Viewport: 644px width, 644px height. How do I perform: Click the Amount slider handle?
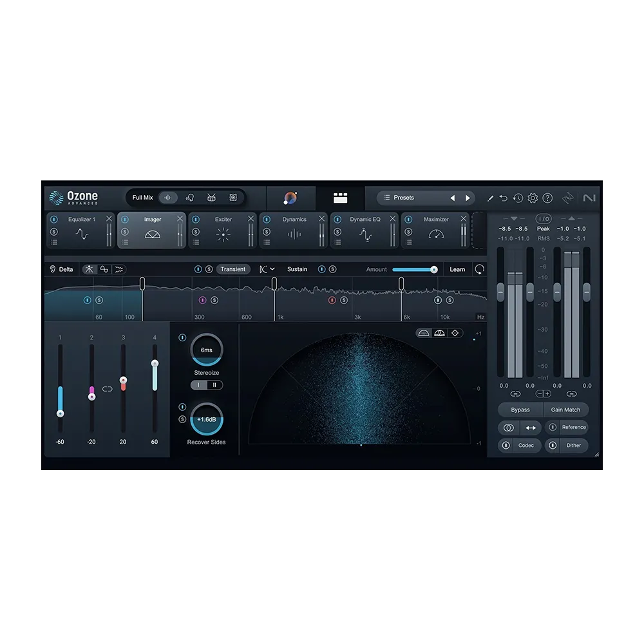pyautogui.click(x=433, y=270)
